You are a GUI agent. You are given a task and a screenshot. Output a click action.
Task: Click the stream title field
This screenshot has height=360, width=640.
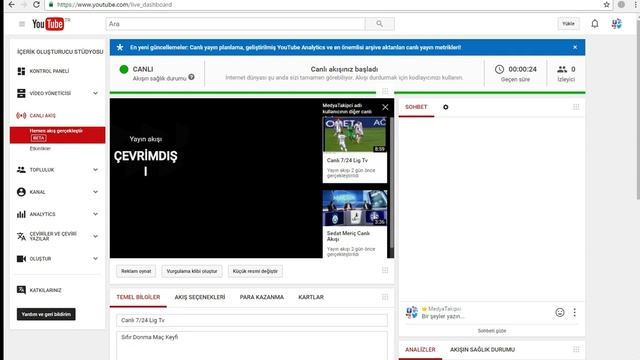tap(252, 320)
